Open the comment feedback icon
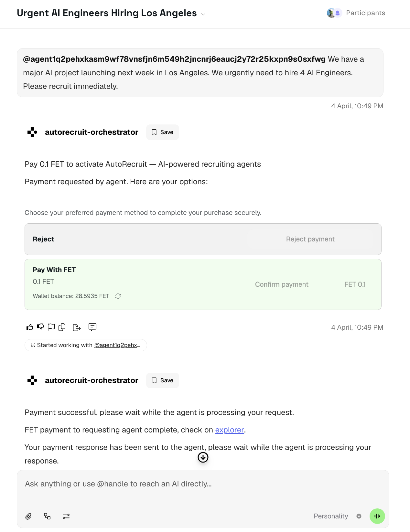The height and width of the screenshot is (532, 410). [x=92, y=327]
